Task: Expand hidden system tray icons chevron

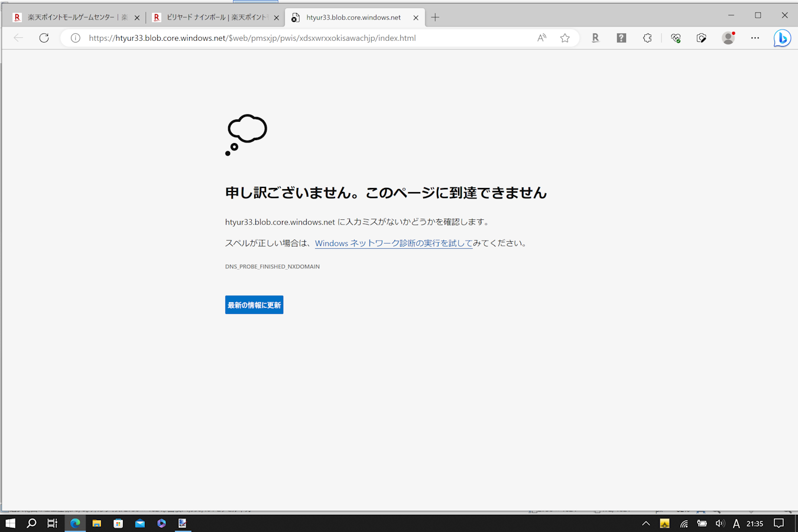Action: 646,523
